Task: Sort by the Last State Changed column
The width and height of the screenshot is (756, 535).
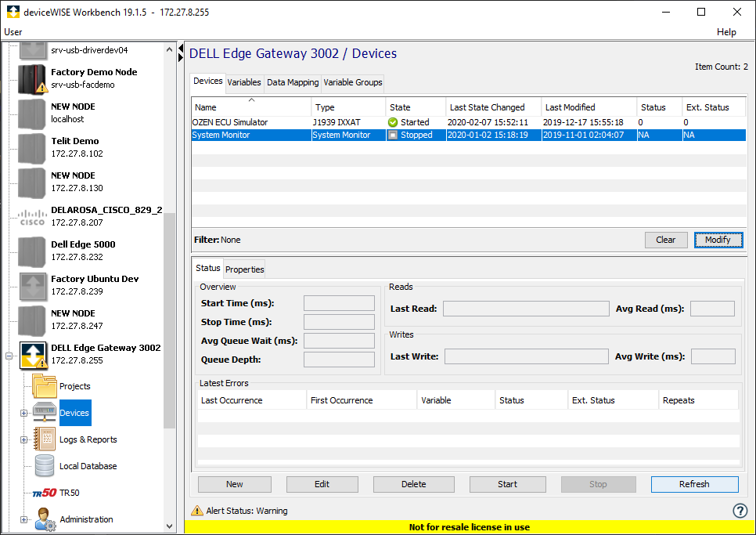Action: [494, 107]
